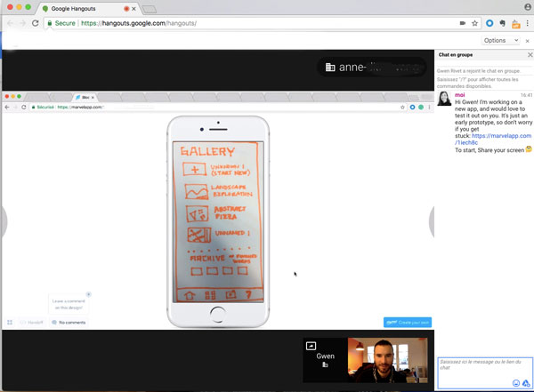
Task: Open the Options dropdown
Action: (x=501, y=41)
